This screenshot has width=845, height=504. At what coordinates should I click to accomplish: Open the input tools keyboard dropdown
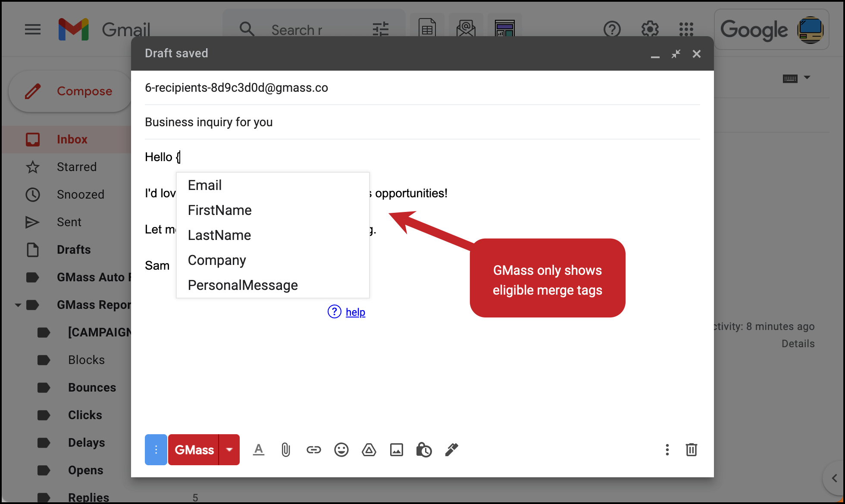point(797,78)
